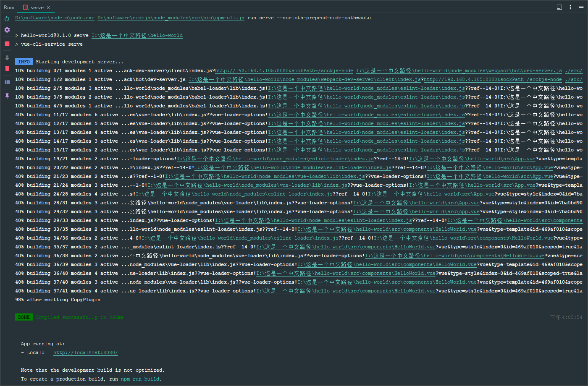Open App.vue link in building 19/21 row
588x386 pixels.
coord(472,159)
